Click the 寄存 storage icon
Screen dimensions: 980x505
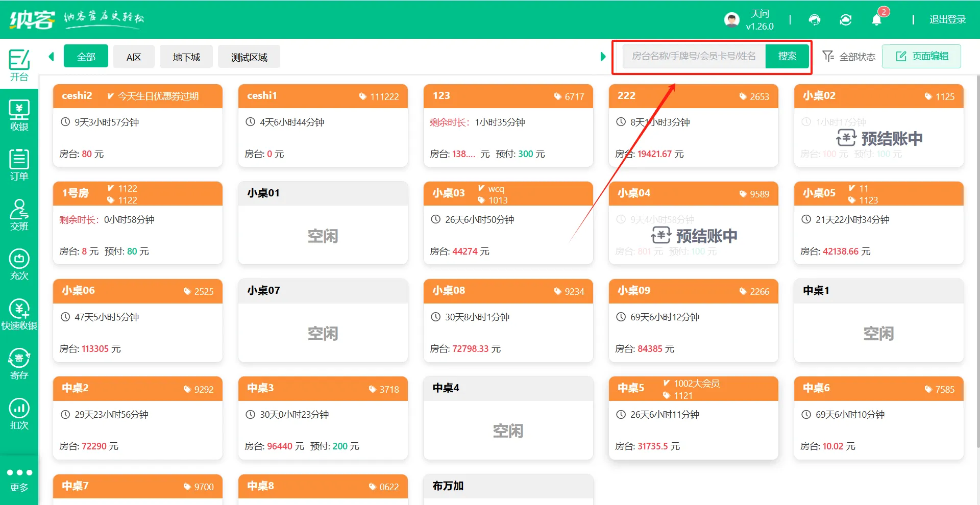pyautogui.click(x=19, y=364)
